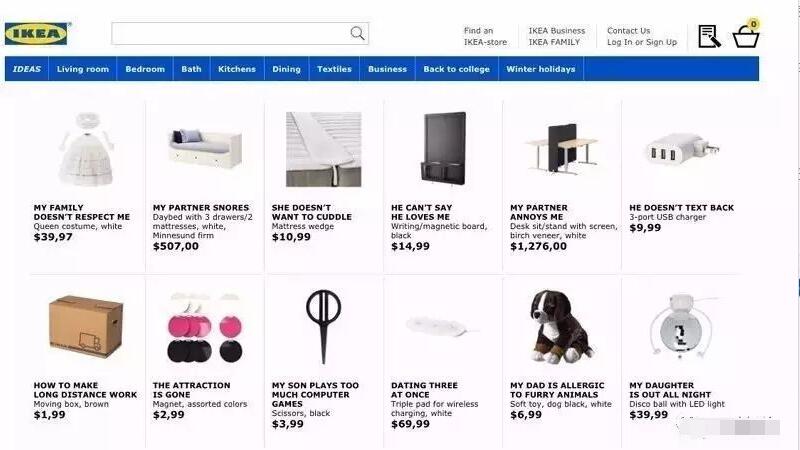
Task: Choose the brown moving box thumbnail
Action: point(86,327)
